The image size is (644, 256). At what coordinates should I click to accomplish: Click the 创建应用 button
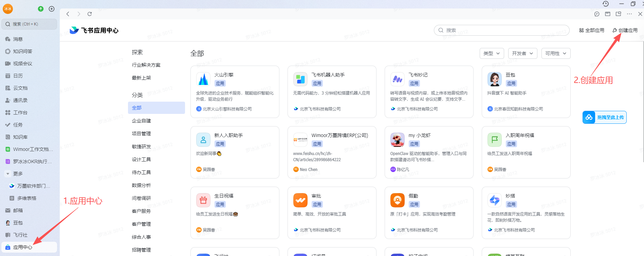625,30
